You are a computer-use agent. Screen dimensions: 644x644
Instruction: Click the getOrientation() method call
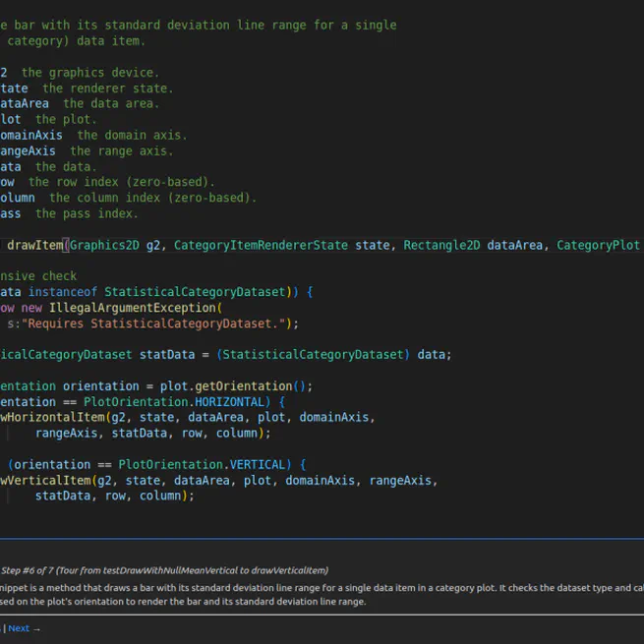point(250,386)
